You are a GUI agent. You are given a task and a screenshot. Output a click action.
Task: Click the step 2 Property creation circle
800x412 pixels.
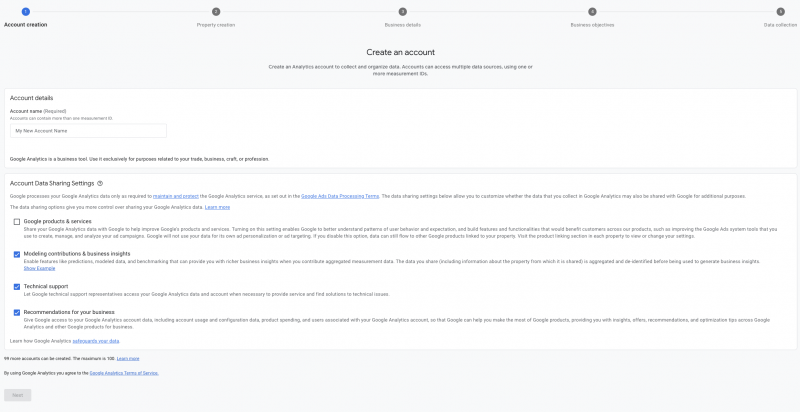click(215, 11)
